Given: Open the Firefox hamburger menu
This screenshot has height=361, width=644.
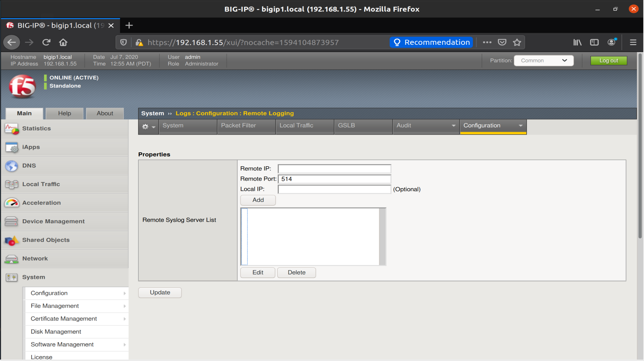Looking at the screenshot, I should tap(633, 42).
